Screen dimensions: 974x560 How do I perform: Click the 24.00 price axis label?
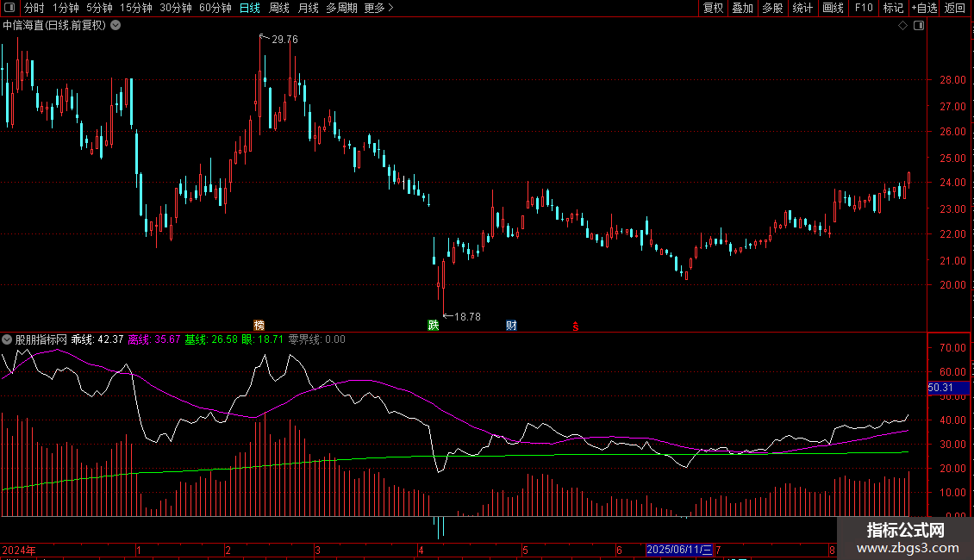952,183
